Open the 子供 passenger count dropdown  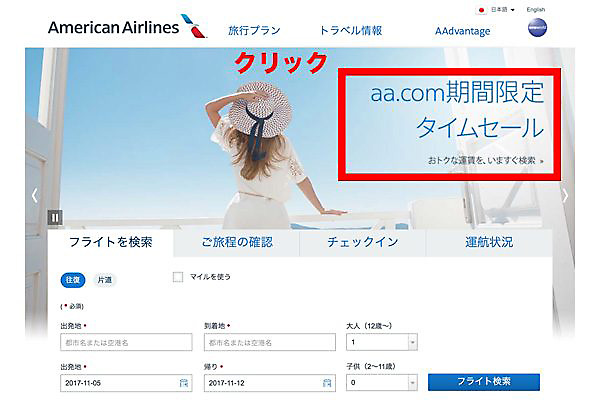coord(382,382)
